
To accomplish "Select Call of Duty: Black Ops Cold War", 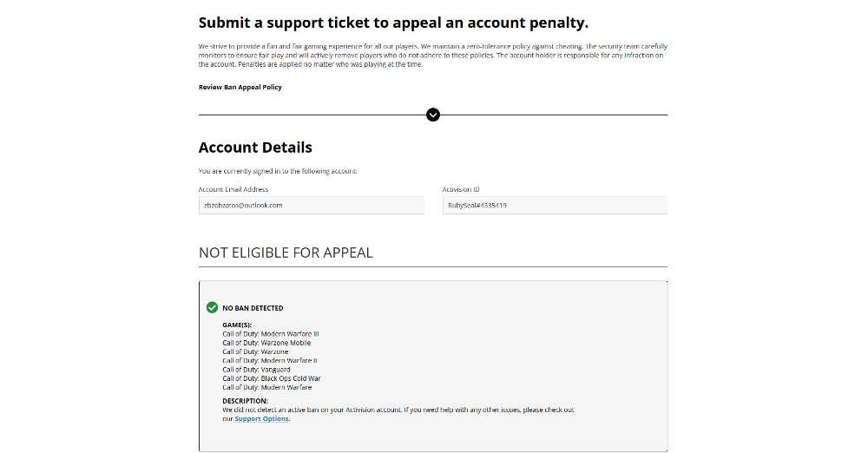I will 272,378.
